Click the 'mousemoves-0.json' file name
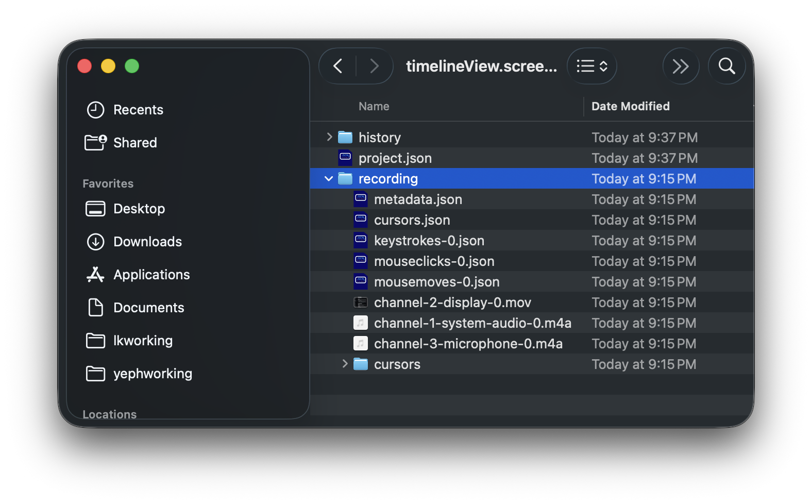The image size is (812, 504). 437,282
